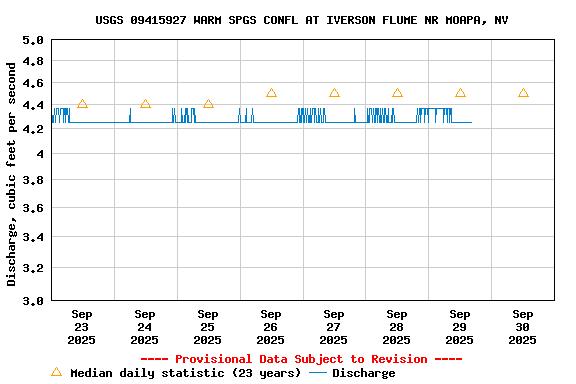Click the x-axis label Sep 26 2025

point(270,327)
